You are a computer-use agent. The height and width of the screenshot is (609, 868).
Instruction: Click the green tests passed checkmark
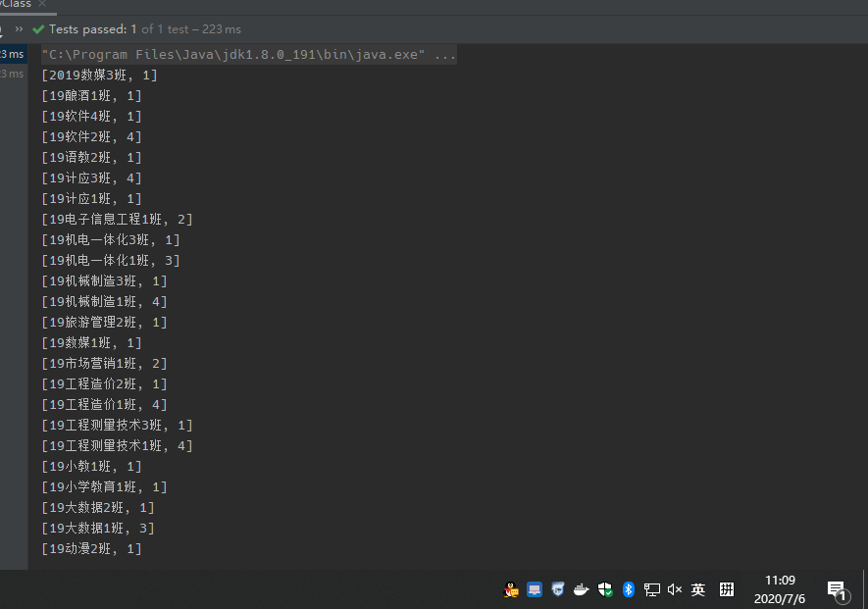(x=38, y=29)
